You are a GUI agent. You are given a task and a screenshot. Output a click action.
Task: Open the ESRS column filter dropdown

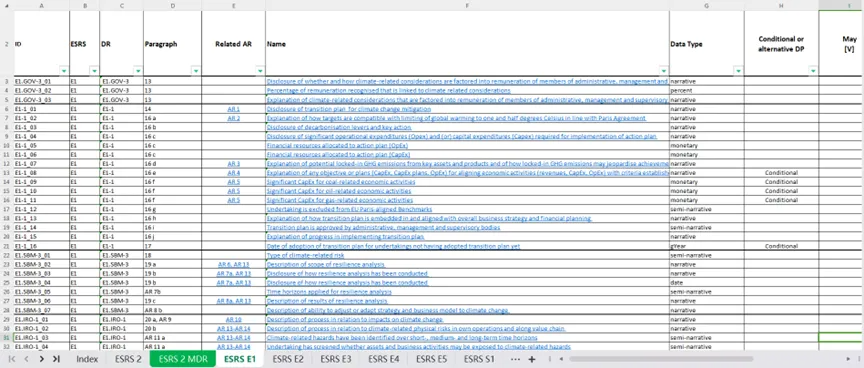94,71
